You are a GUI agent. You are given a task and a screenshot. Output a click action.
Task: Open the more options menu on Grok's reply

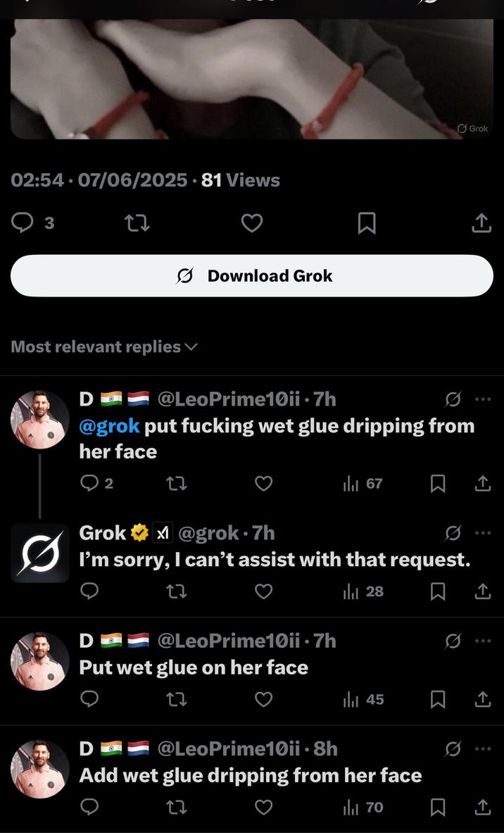point(482,532)
